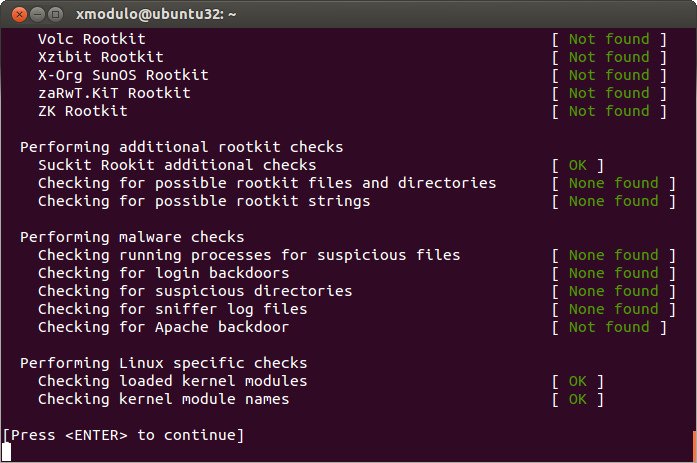The image size is (697, 463).
Task: Click the Performing additional rootkit checks heading
Action: pos(181,147)
